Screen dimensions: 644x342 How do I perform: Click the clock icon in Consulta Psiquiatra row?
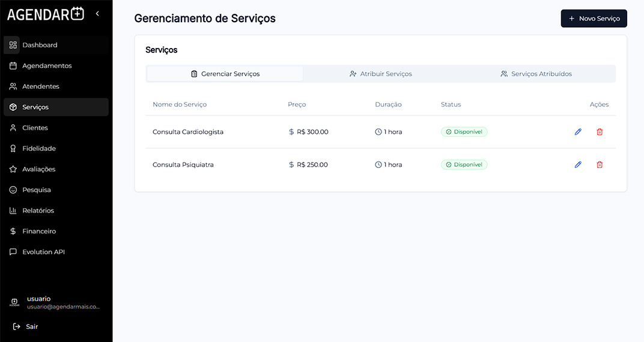(378, 165)
